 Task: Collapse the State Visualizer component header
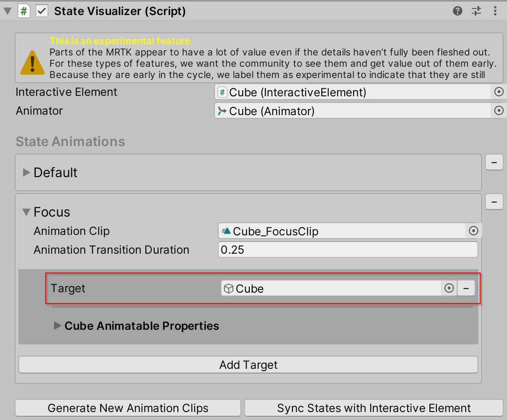(7, 10)
